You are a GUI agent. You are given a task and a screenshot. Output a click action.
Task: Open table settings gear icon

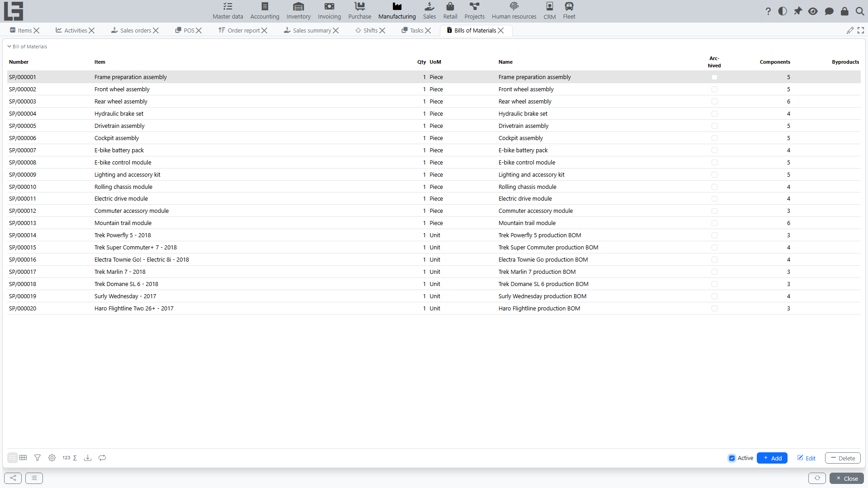coord(52,458)
